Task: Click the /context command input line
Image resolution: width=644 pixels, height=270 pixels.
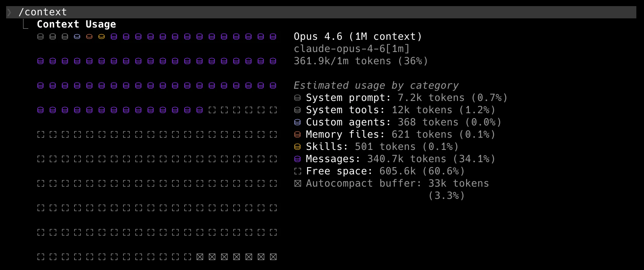Action: [x=321, y=12]
